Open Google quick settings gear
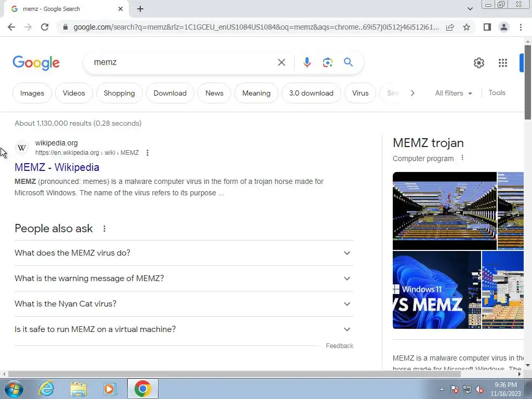The image size is (532, 399). pyautogui.click(x=478, y=63)
